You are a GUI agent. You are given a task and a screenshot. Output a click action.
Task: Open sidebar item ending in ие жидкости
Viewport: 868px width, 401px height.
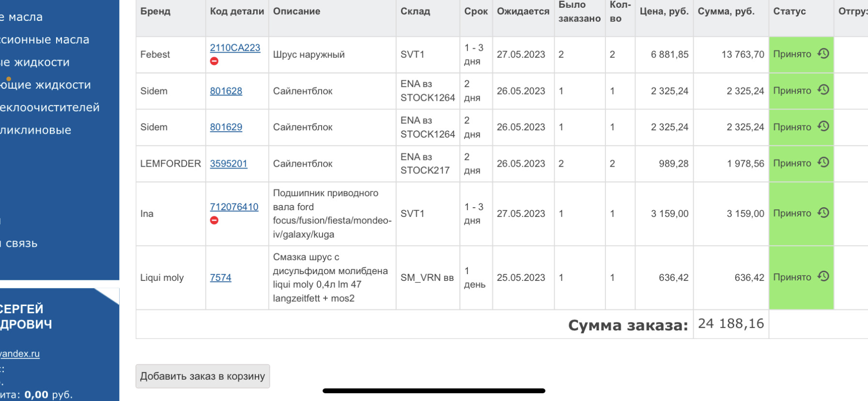[35, 62]
